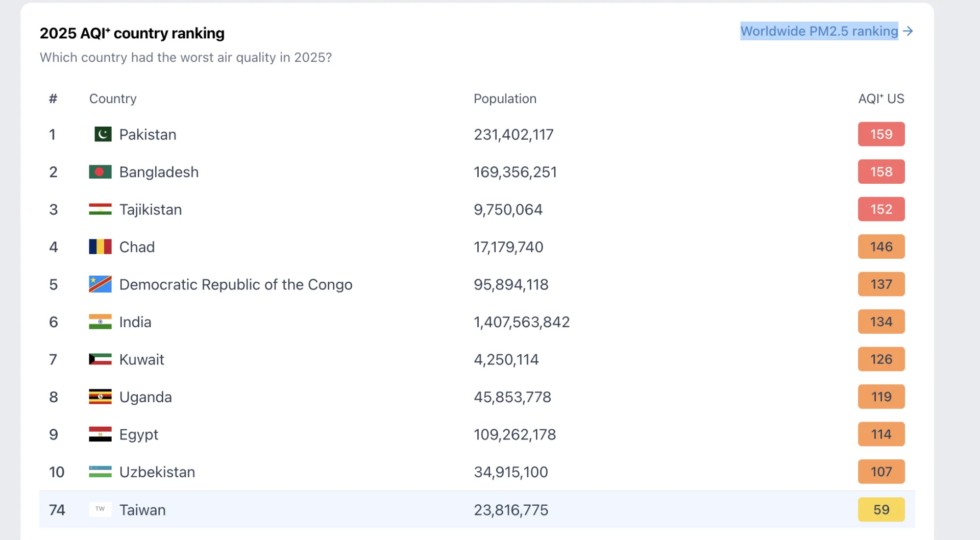Click Taiwan's yellow AQI badge 59
This screenshot has width=980, height=540.
881,509
